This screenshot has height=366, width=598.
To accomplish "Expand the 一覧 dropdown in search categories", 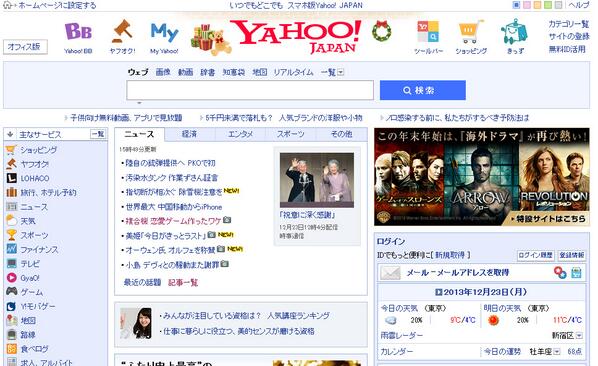I will click(x=341, y=72).
